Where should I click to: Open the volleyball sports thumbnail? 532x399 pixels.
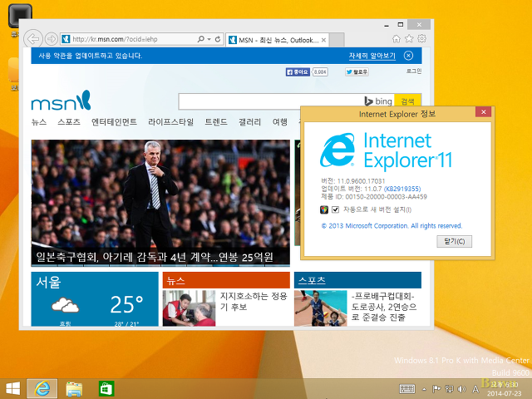click(x=321, y=308)
